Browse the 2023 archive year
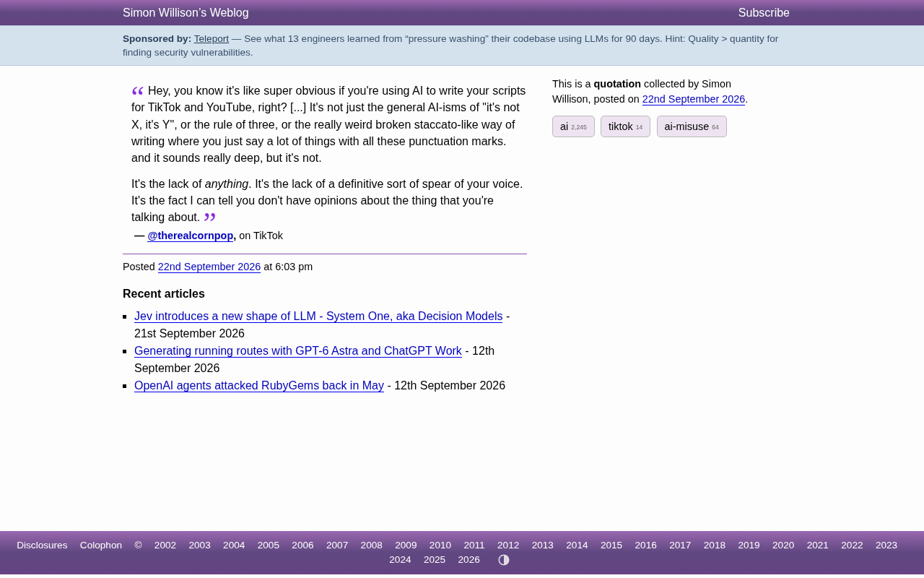The height and width of the screenshot is (578, 924). click(886, 545)
